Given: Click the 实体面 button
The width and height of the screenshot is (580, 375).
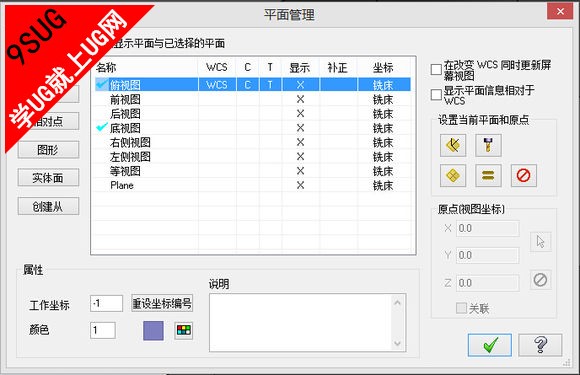Looking at the screenshot, I should coord(48,178).
